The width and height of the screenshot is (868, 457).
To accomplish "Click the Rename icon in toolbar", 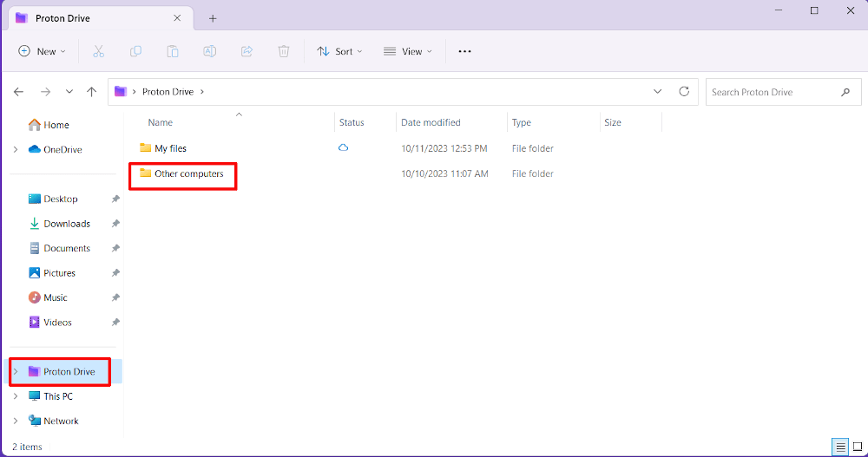I will [x=210, y=51].
